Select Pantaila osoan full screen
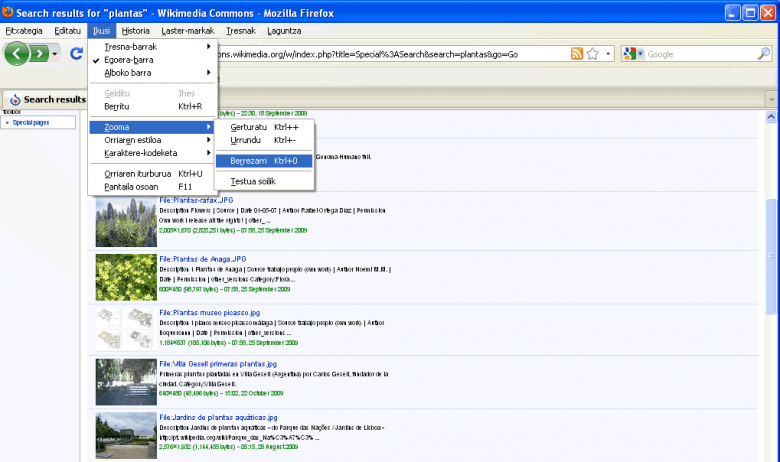This screenshot has height=462, width=780. (152, 187)
